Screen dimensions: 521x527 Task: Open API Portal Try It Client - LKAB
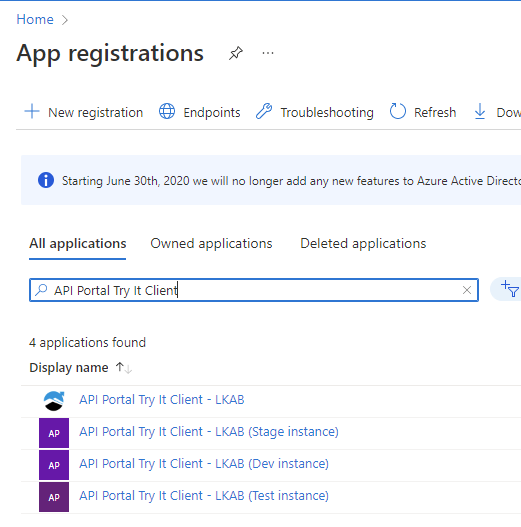[162, 400]
